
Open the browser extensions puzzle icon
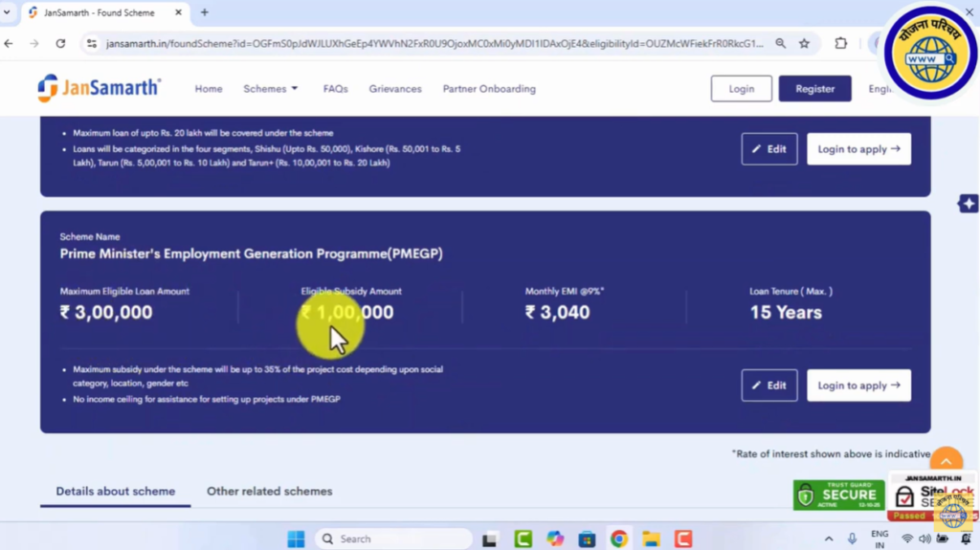pos(841,43)
